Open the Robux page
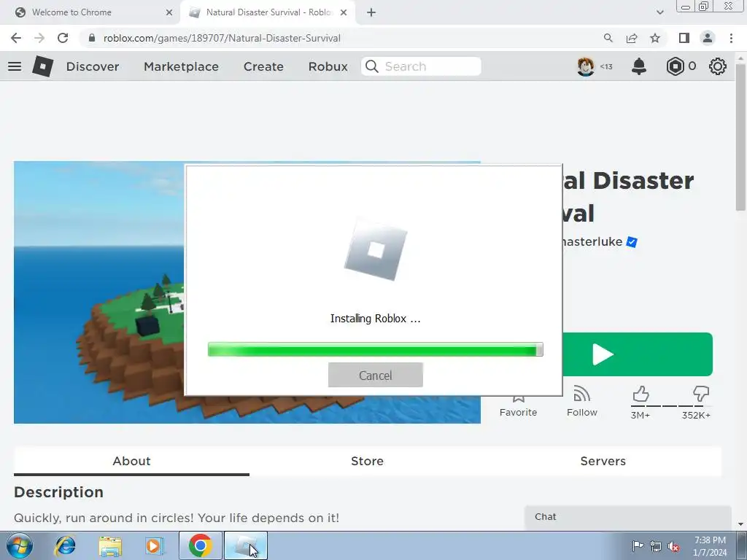 click(328, 66)
